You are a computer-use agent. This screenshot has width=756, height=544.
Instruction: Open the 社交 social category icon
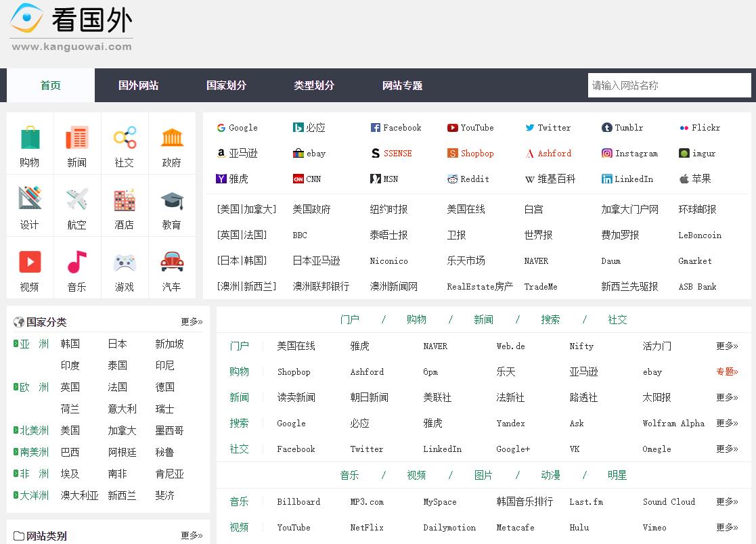point(125,138)
